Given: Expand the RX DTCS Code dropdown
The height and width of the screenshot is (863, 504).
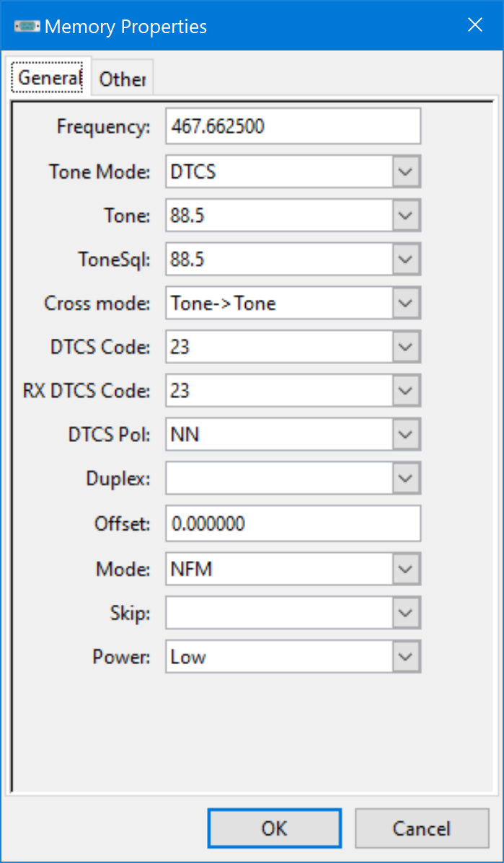Looking at the screenshot, I should pos(407,391).
